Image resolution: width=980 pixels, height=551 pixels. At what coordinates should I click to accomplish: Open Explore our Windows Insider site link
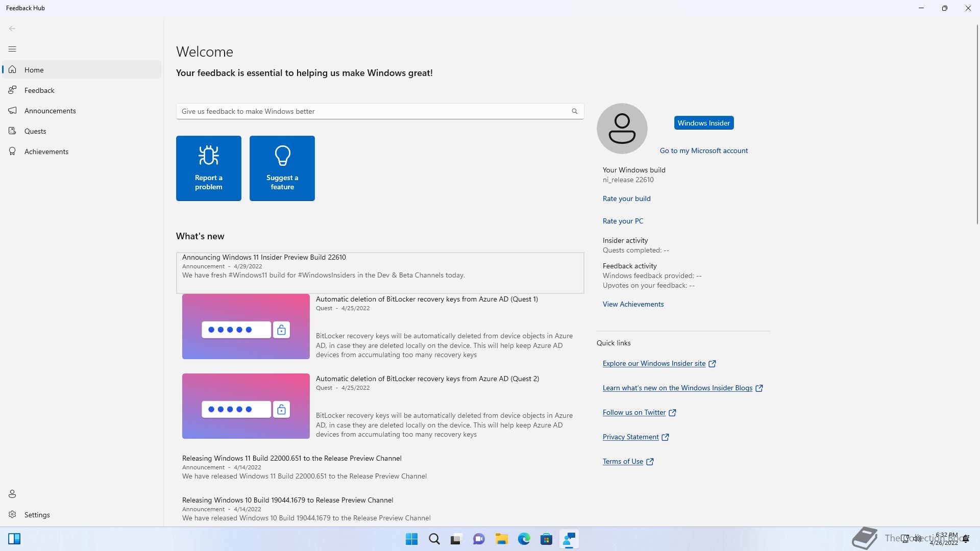click(654, 363)
